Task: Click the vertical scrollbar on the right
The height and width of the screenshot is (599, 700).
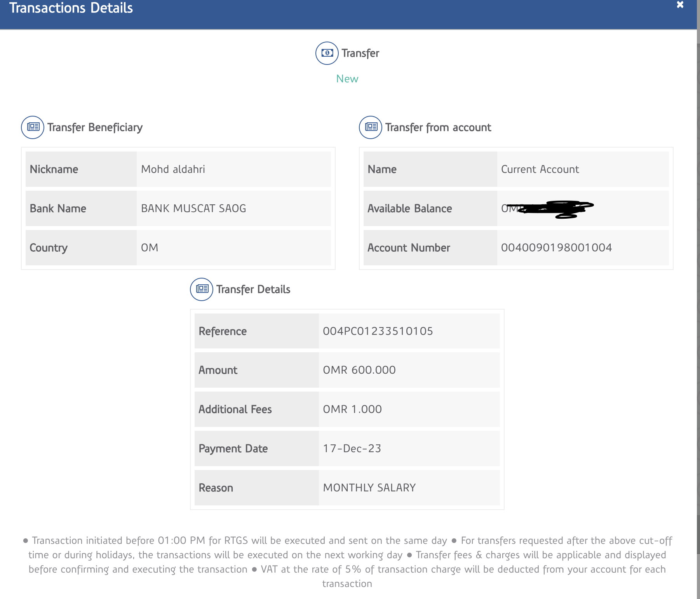Action: (x=698, y=272)
